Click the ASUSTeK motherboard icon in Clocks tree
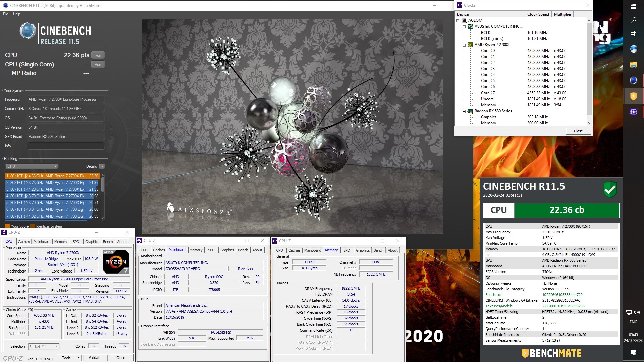This screenshot has width=644, height=362. click(x=470, y=26)
